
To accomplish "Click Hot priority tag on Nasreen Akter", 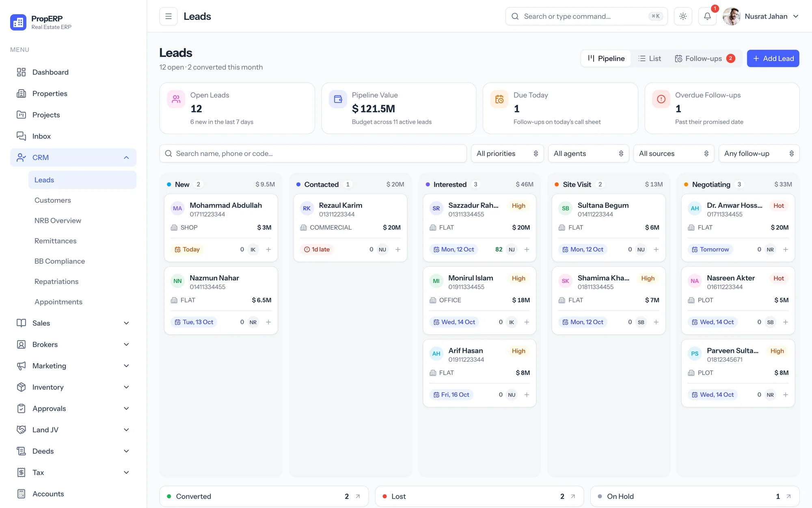I will click(x=778, y=278).
